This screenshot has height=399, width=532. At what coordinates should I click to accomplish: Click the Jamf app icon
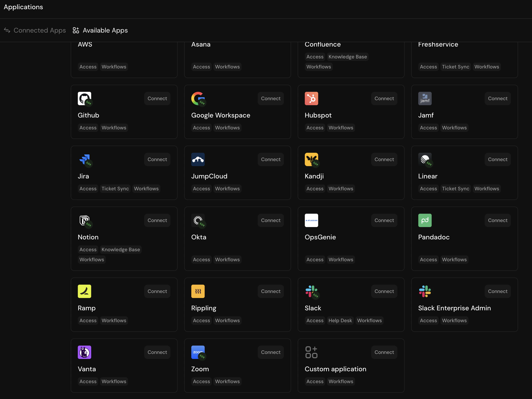425,98
